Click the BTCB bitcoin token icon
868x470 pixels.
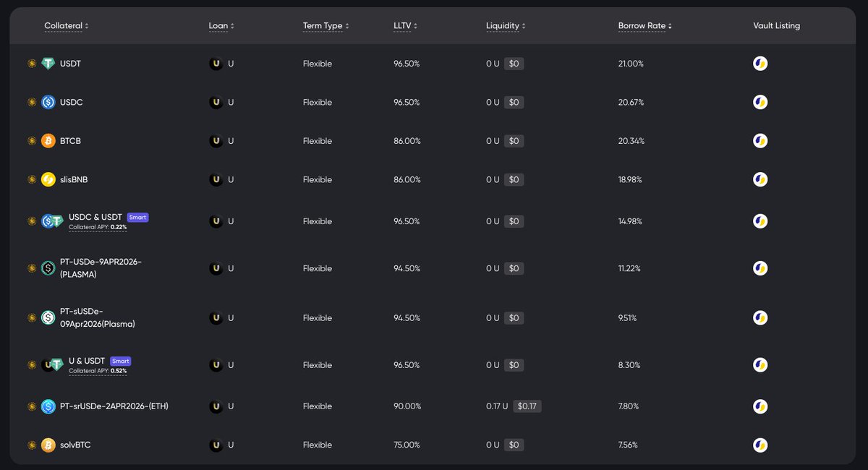pos(48,141)
